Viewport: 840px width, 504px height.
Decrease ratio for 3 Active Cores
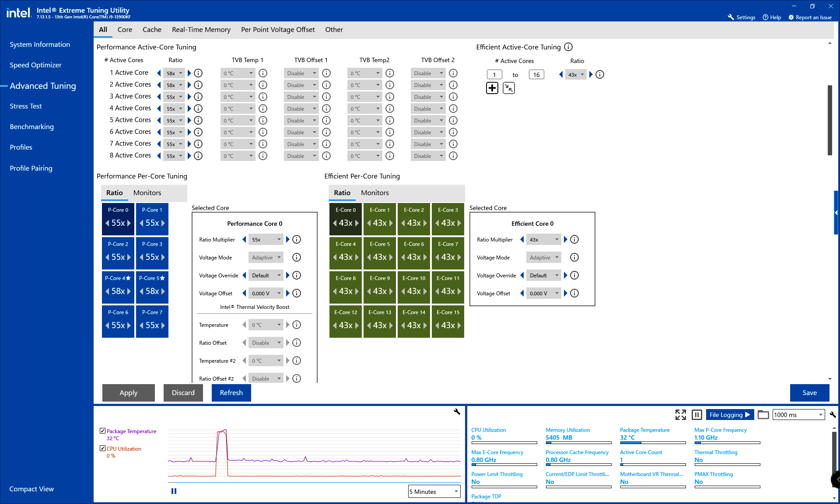coord(159,97)
